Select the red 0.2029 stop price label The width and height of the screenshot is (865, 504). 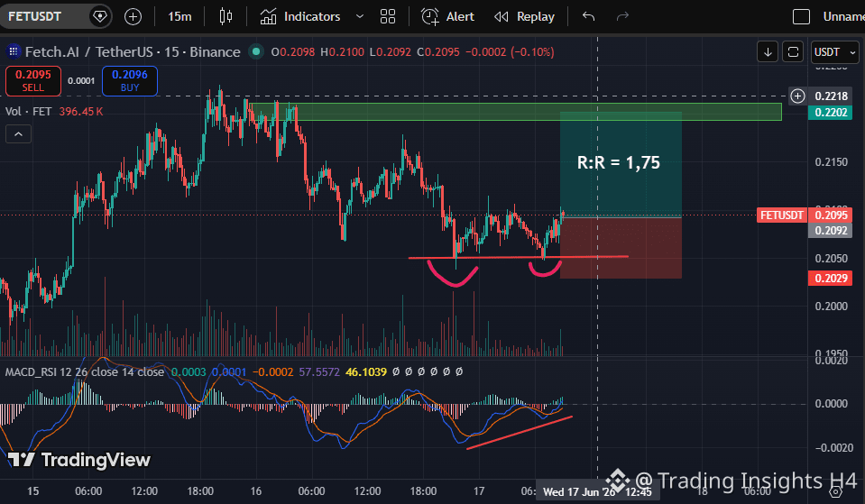[x=830, y=278]
